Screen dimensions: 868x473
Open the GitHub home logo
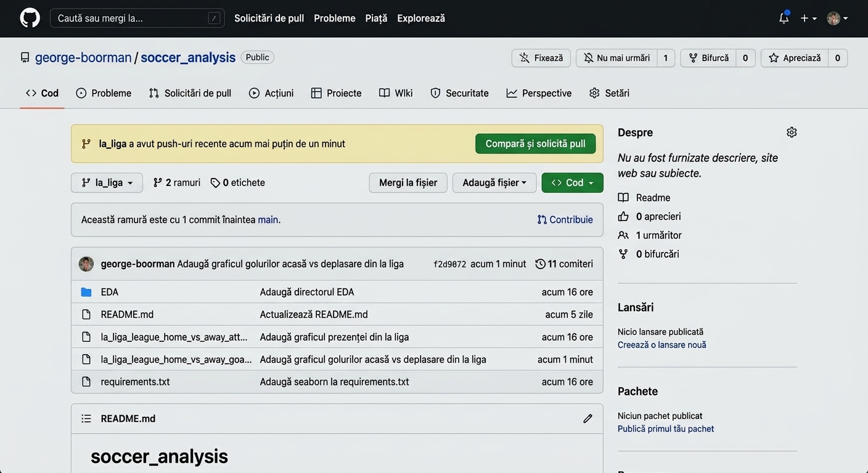(x=30, y=18)
